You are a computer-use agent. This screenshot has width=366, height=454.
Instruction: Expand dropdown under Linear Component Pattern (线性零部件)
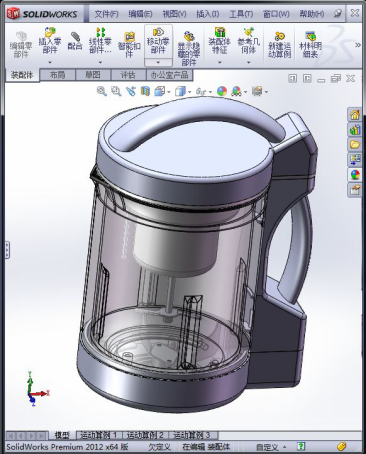pos(100,62)
